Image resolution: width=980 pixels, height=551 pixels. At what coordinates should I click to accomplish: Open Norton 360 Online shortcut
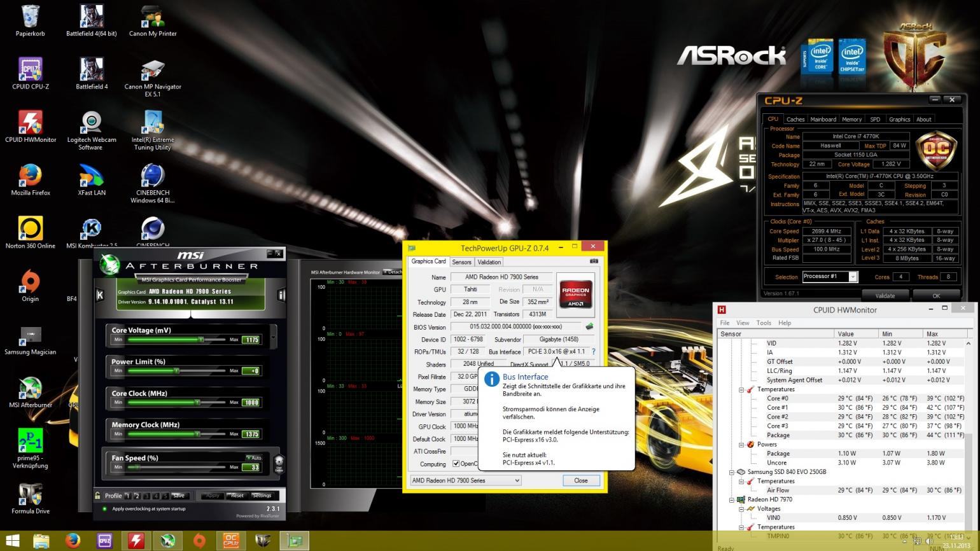(x=30, y=233)
